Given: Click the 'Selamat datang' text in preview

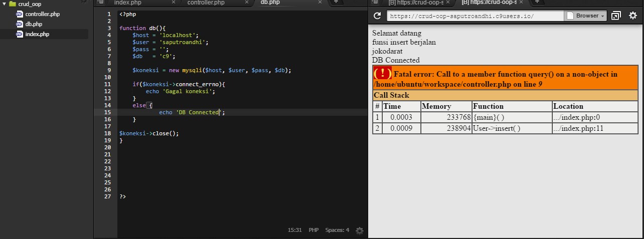Looking at the screenshot, I should click(397, 33).
